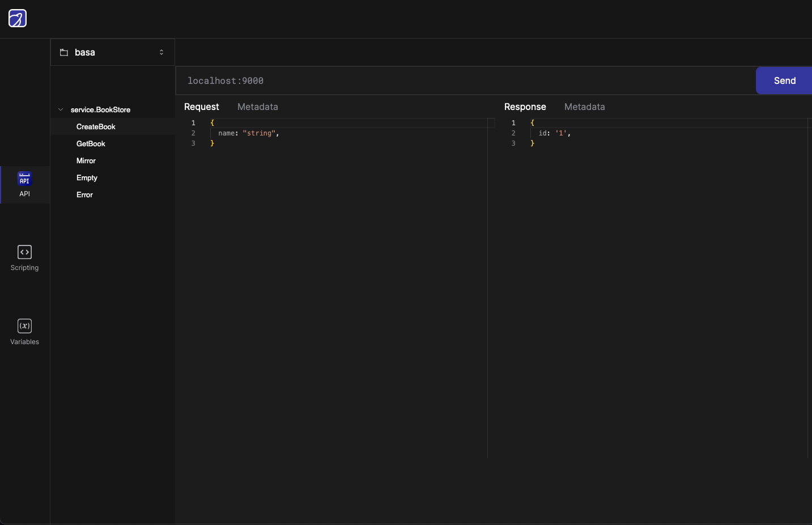Image resolution: width=812 pixels, height=525 pixels.
Task: Click the opening brace in request editor
Action: (x=212, y=122)
